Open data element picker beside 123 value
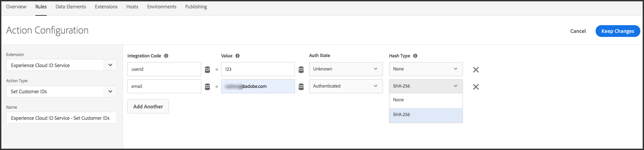This screenshot has width=644, height=150. [x=301, y=69]
